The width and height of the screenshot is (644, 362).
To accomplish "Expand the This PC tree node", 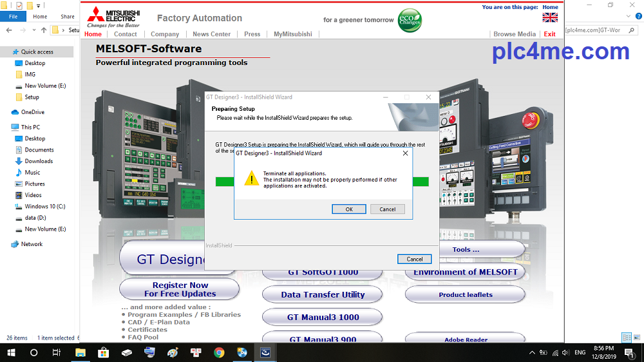I will [6, 127].
